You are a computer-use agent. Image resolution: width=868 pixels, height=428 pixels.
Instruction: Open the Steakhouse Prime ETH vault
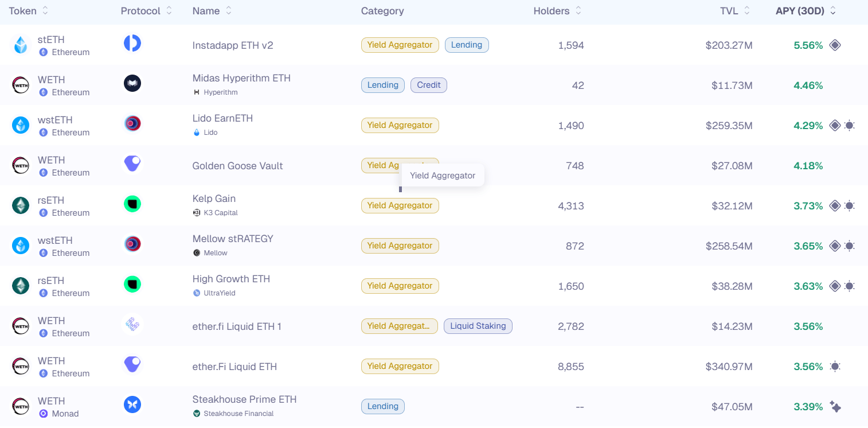click(244, 399)
